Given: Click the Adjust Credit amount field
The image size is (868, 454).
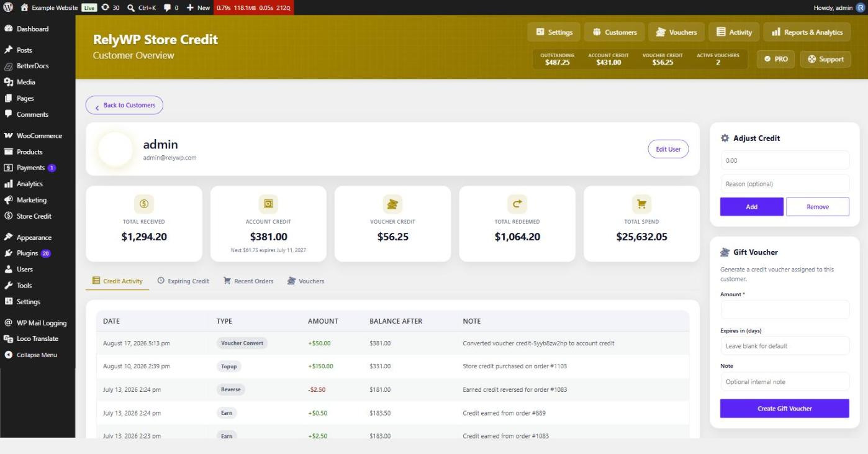Looking at the screenshot, I should [x=785, y=160].
